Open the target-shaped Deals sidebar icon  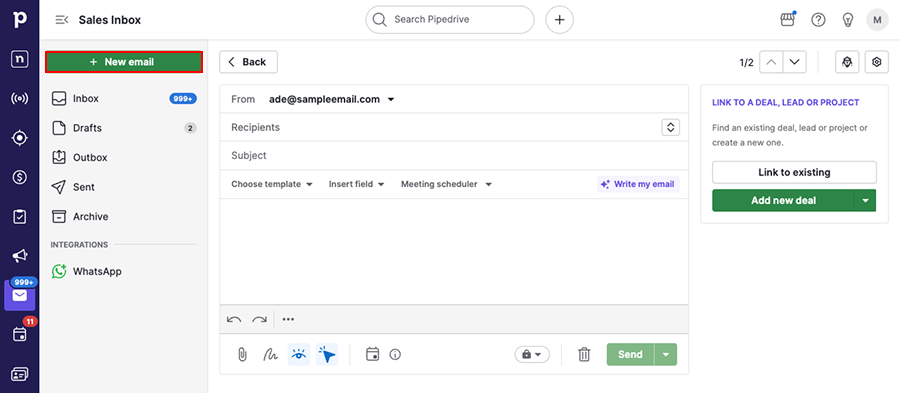click(20, 138)
